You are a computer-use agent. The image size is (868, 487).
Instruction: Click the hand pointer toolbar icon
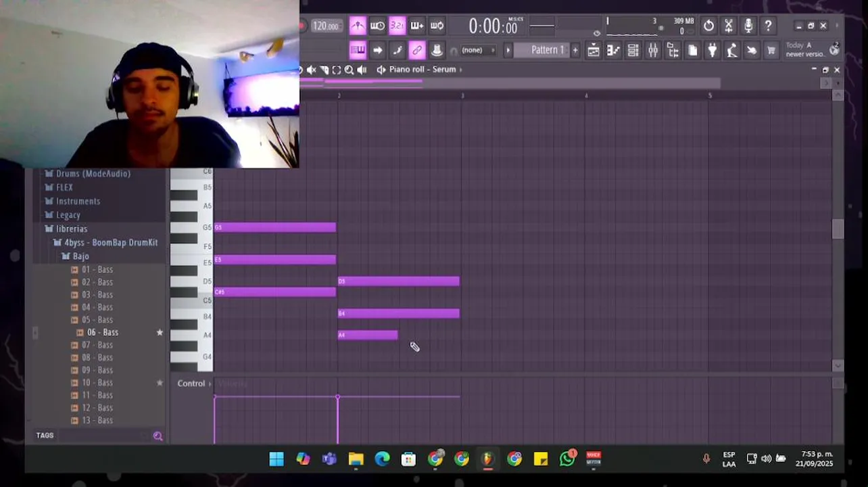(x=751, y=50)
